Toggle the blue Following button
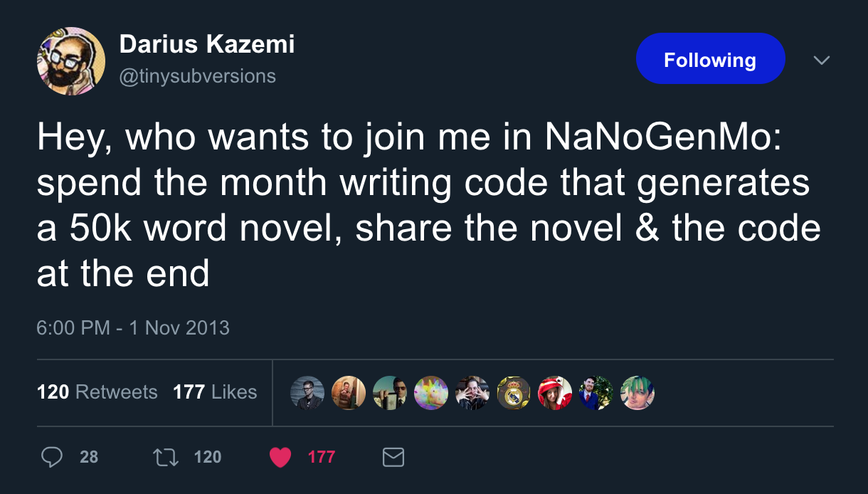868x494 pixels. 710,60
